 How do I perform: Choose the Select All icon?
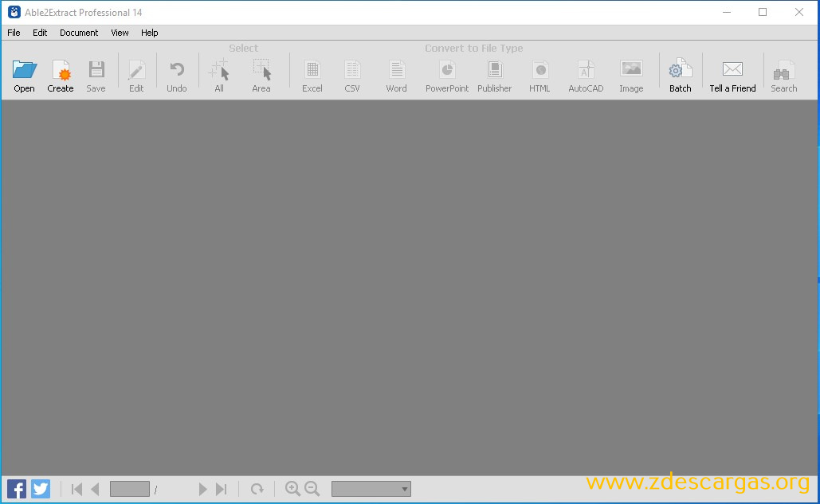pyautogui.click(x=219, y=70)
